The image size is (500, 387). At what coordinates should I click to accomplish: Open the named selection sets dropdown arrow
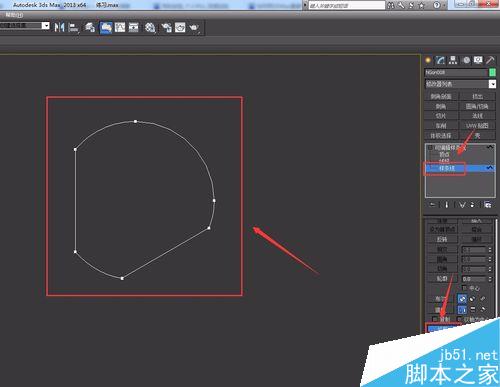[46, 26]
